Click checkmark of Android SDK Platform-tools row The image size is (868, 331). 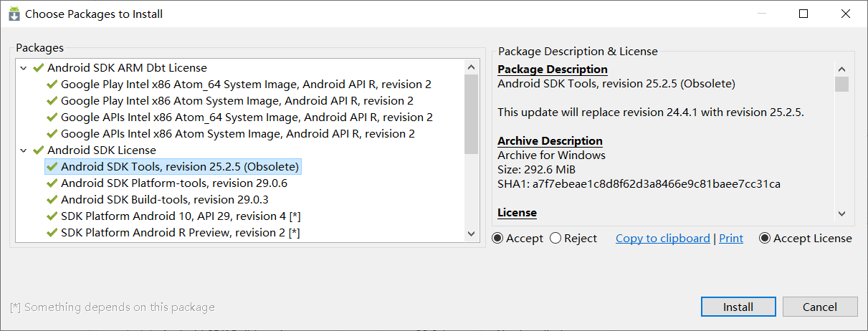click(x=52, y=183)
